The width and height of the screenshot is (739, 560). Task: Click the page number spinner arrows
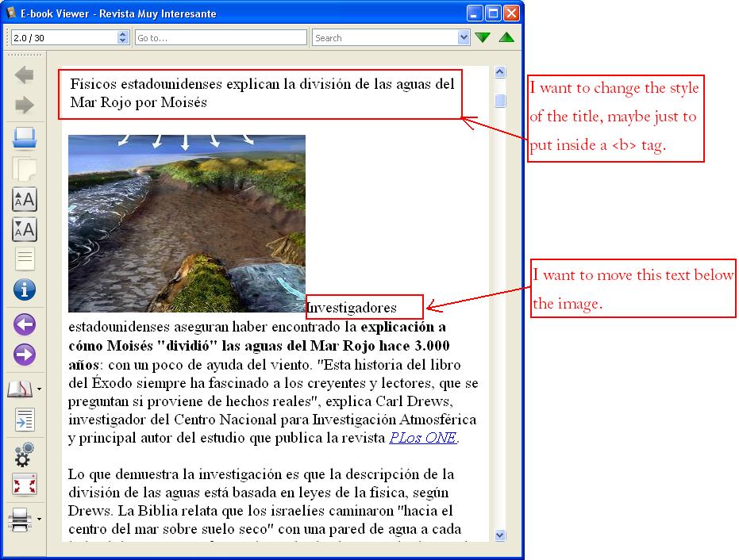click(x=123, y=38)
